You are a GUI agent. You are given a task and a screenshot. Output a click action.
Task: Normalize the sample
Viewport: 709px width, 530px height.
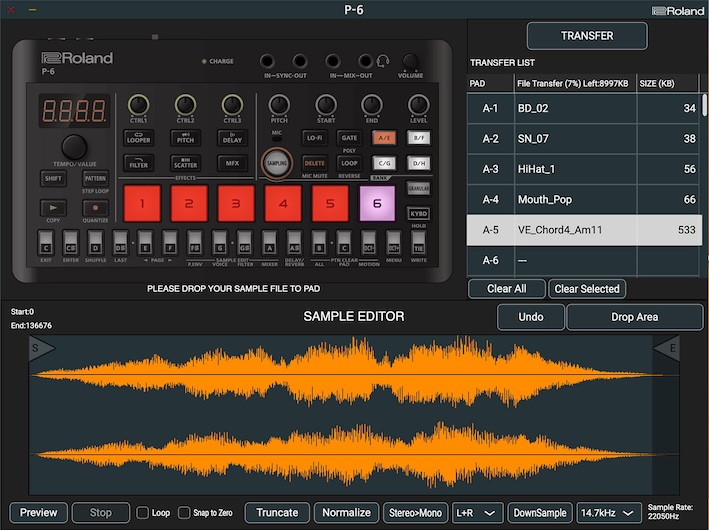[x=346, y=513]
